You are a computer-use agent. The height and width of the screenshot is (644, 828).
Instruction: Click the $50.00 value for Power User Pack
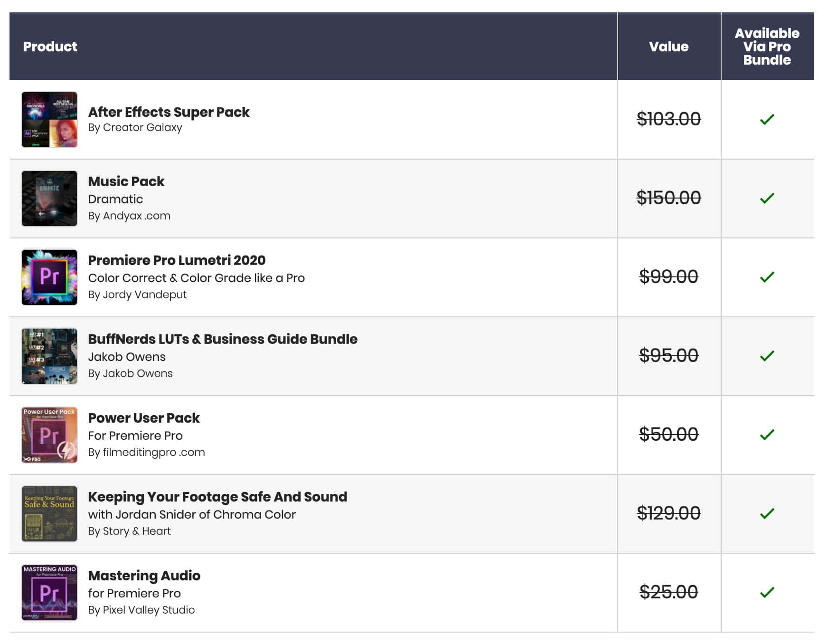668,434
